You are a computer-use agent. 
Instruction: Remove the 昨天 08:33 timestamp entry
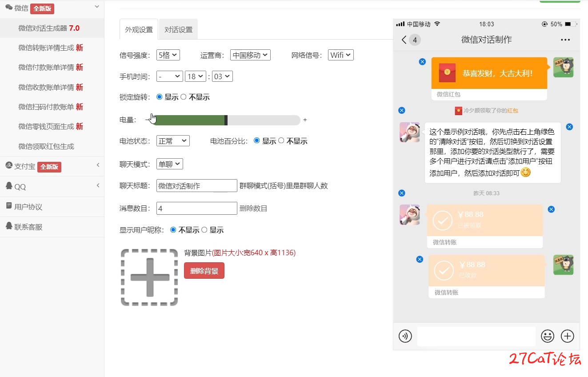402,193
